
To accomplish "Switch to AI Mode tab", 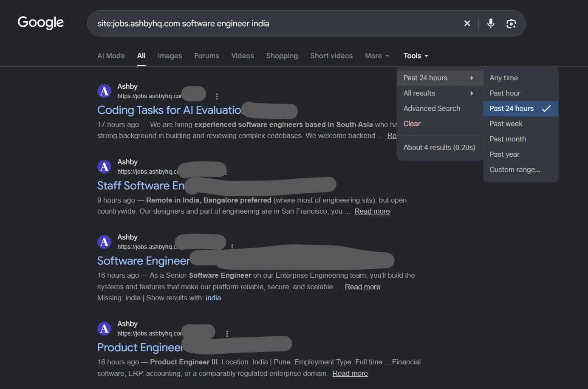I will [x=111, y=56].
